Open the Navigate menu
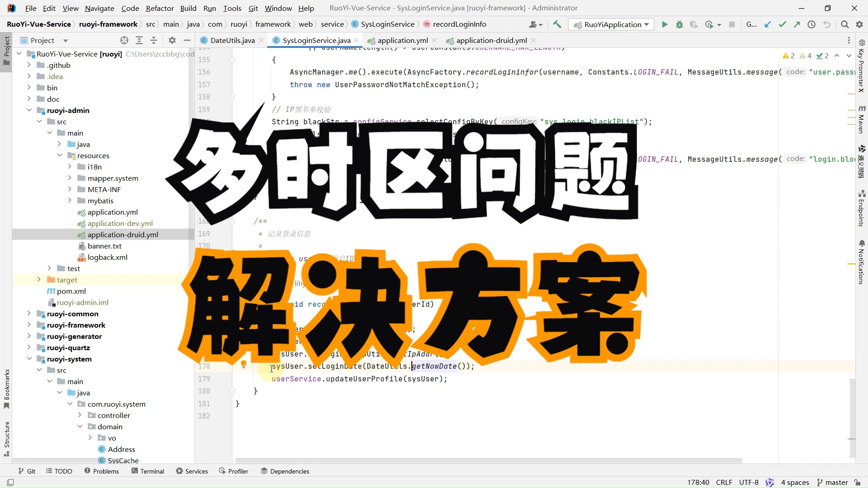The width and height of the screenshot is (868, 488). coord(99,8)
